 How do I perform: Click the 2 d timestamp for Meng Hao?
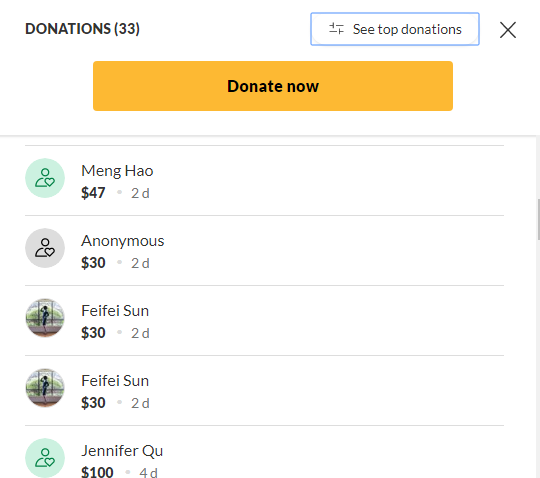140,193
